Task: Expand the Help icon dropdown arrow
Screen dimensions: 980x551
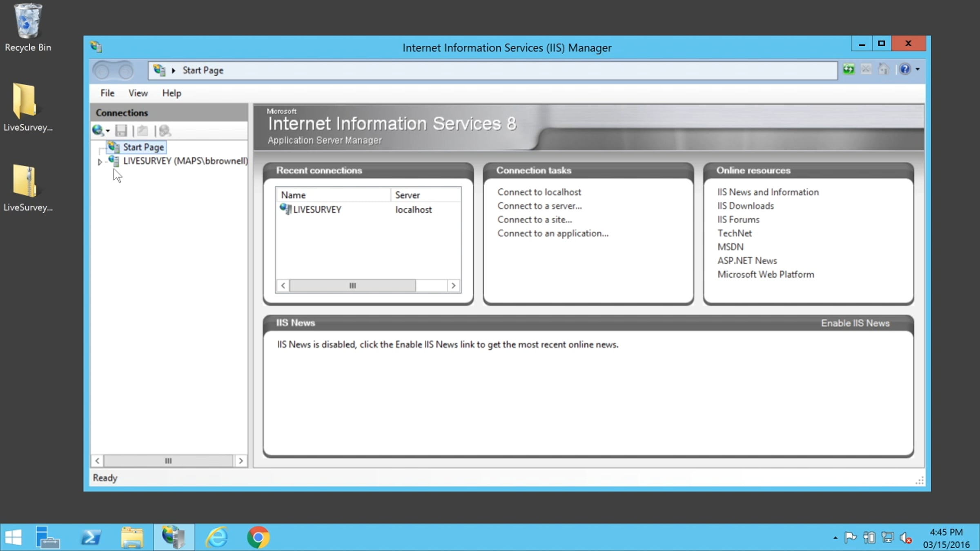Action: click(x=918, y=69)
